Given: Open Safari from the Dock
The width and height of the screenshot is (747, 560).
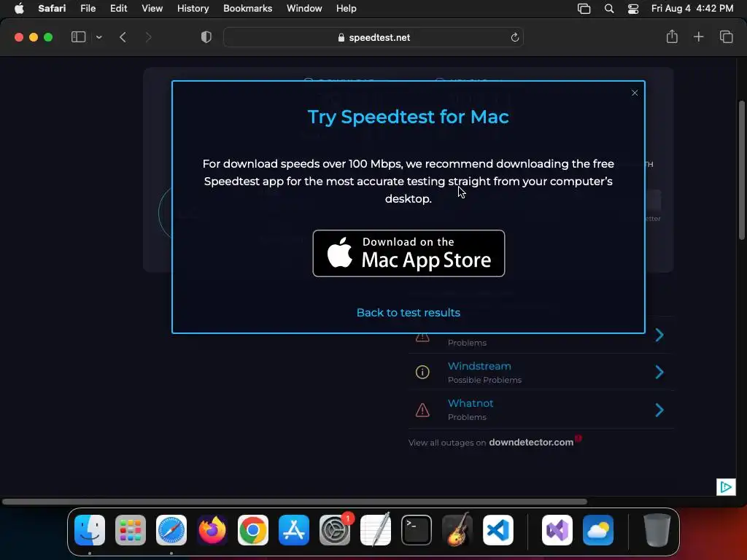Looking at the screenshot, I should [171, 530].
